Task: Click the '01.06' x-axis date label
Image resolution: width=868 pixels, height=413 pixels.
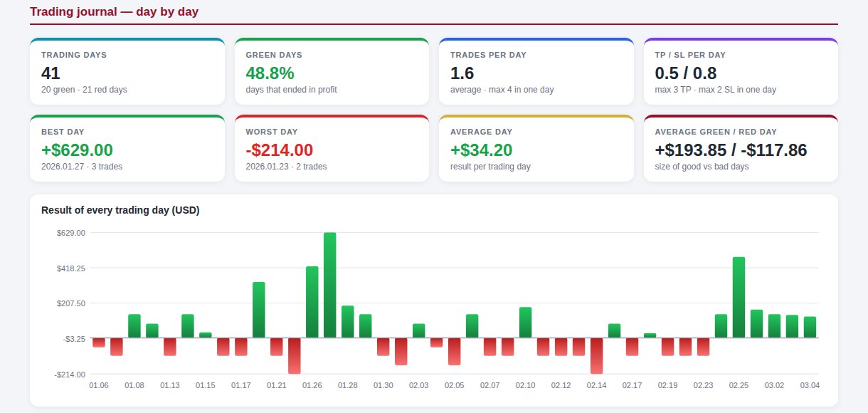Action: click(x=99, y=385)
